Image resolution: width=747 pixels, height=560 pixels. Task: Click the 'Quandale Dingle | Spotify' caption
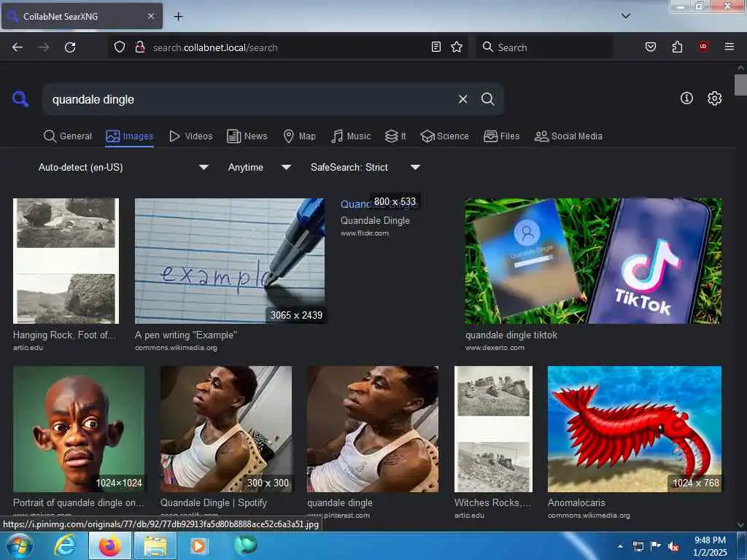pos(214,503)
